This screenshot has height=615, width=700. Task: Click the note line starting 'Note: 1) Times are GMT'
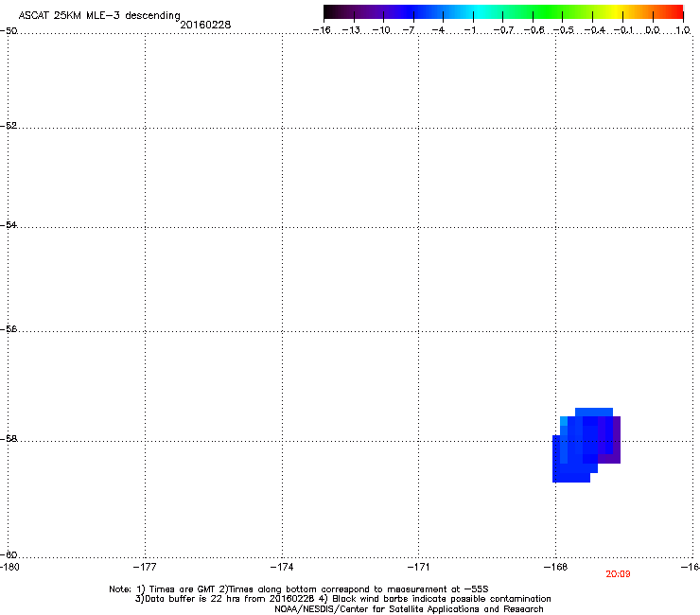point(299,589)
